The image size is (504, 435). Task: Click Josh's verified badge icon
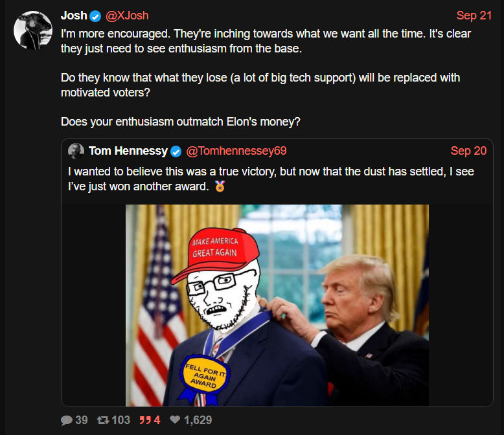tap(95, 16)
